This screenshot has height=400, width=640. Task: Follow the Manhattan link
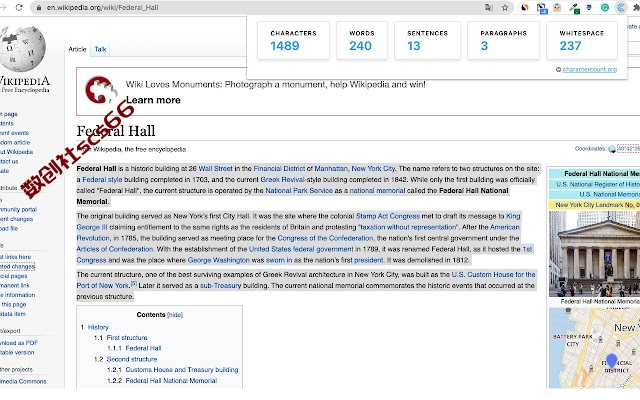click(x=331, y=169)
